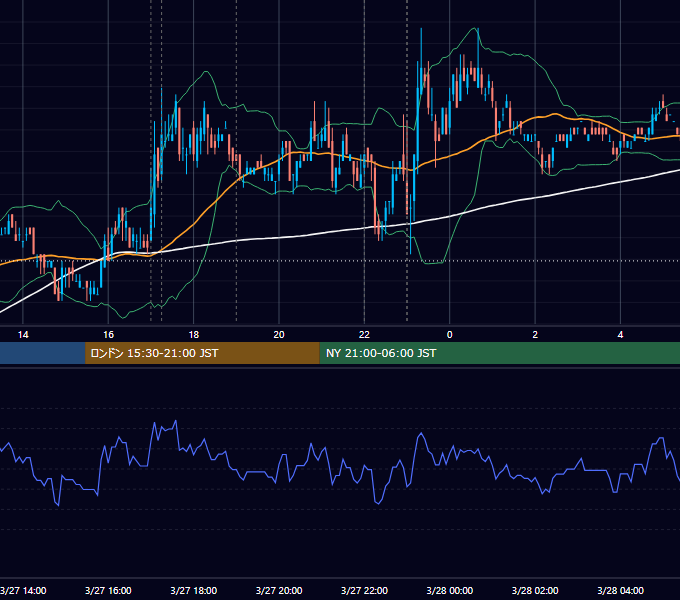Viewport: 680px width, 600px height.
Task: Click the 2 hour label on the axis
Action: point(535,335)
